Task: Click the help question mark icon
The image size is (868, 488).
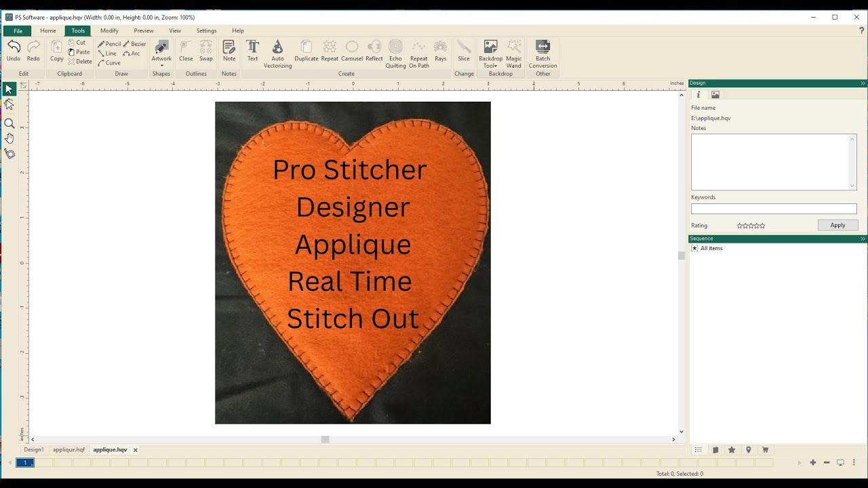Action: (861, 30)
